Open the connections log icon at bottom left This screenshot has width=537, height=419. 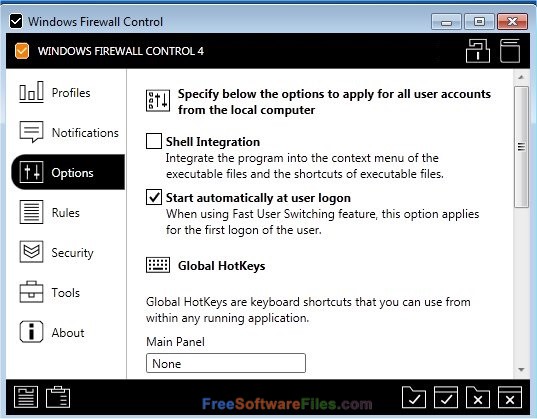point(26,397)
